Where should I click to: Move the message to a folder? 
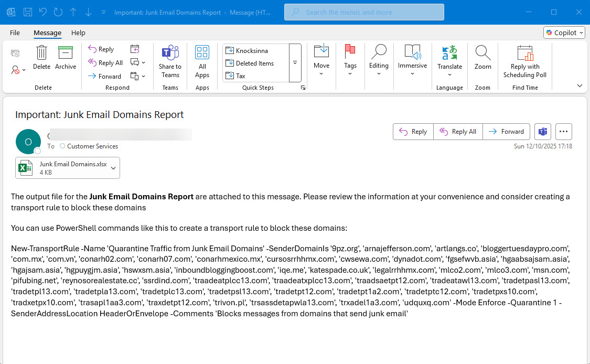coord(321,62)
